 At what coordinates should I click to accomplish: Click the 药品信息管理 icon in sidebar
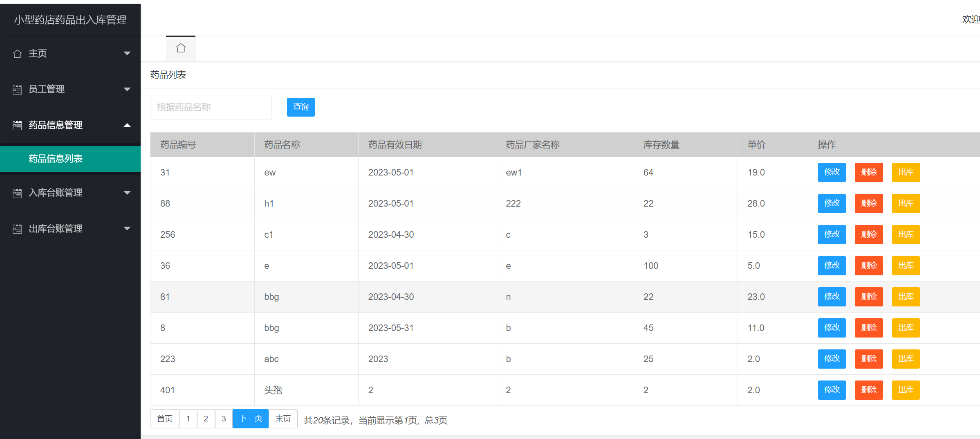[17, 125]
